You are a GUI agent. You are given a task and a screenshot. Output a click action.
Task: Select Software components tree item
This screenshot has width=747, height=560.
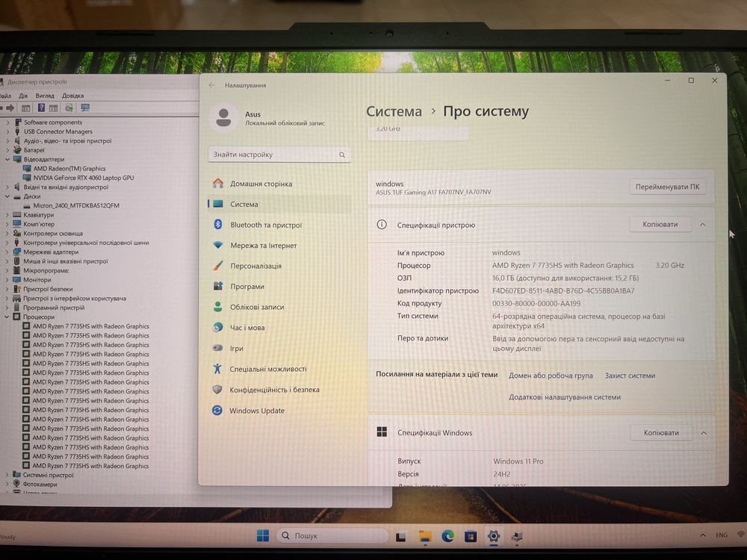(x=53, y=122)
